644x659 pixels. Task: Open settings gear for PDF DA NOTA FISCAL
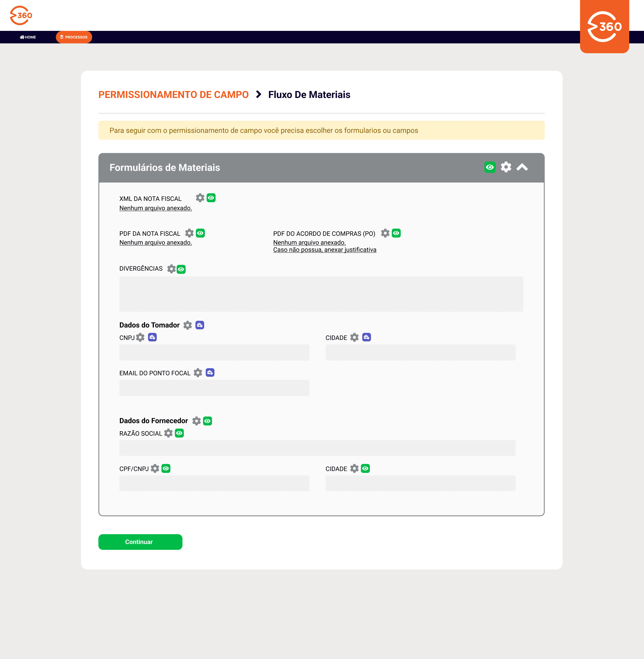coord(189,233)
